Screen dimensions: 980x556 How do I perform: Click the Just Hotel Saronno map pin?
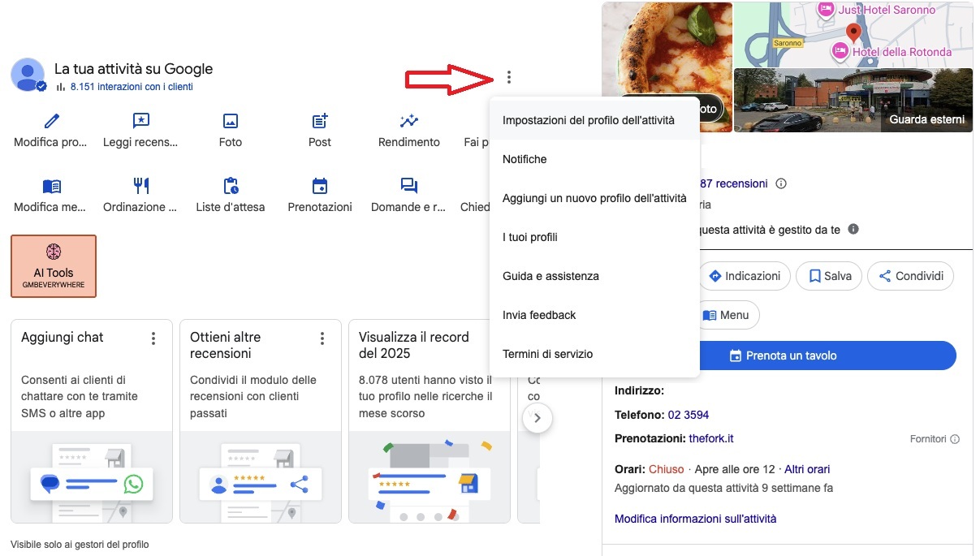(826, 10)
